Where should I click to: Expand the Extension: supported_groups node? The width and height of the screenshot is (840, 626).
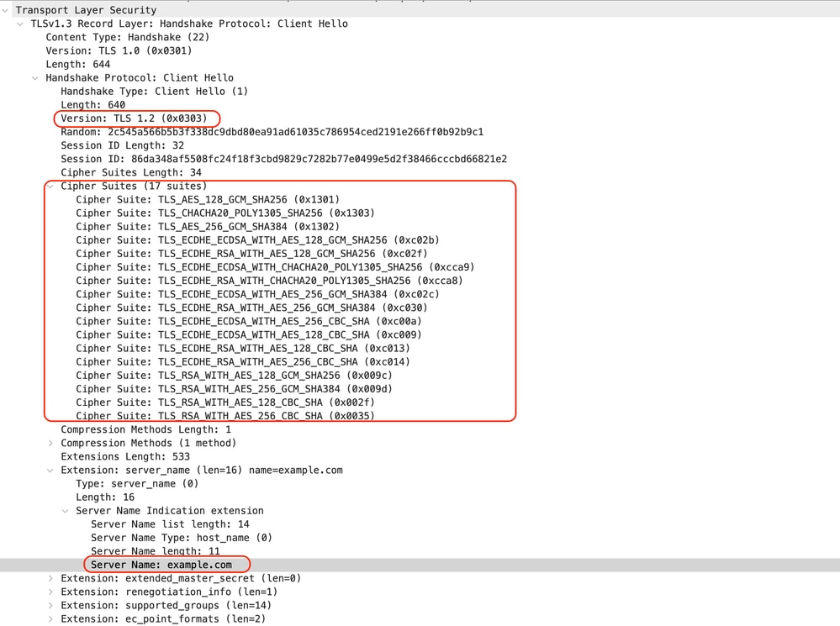click(x=50, y=605)
